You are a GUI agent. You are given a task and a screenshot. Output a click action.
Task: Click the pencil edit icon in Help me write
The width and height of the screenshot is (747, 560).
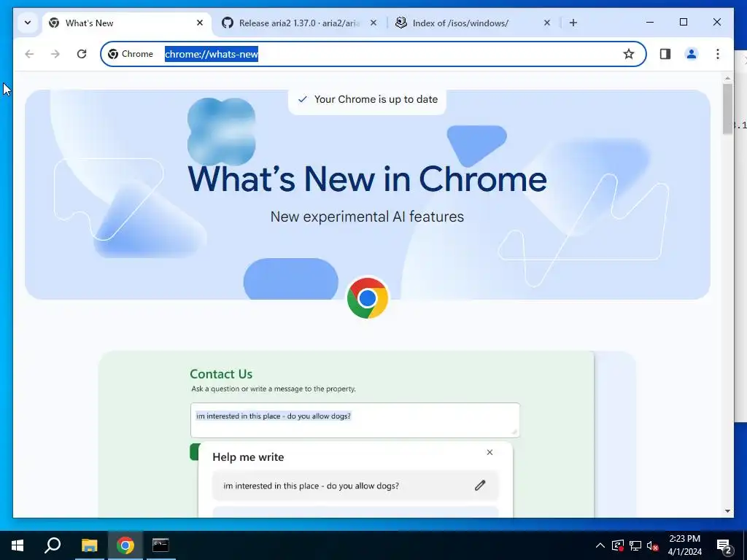(480, 485)
